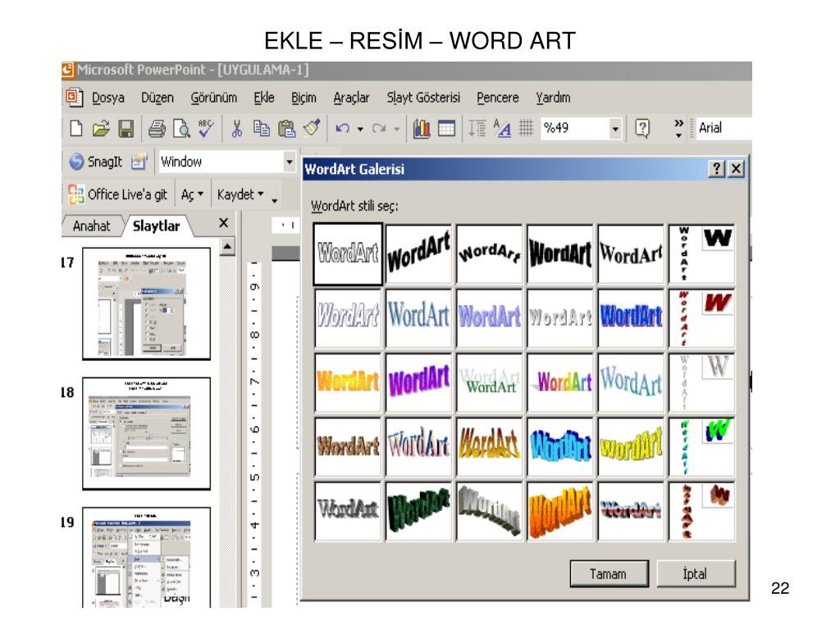Open the Araçlar menu
840x630 pixels.
[x=351, y=98]
